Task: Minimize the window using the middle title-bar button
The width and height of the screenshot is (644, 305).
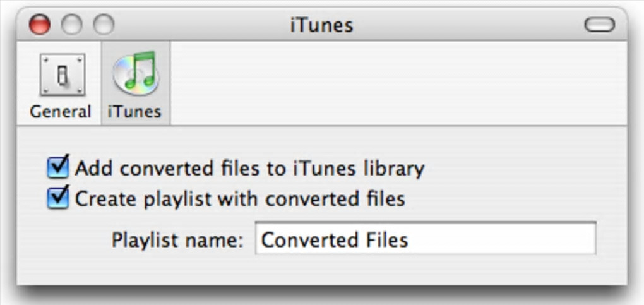Action: pos(71,25)
